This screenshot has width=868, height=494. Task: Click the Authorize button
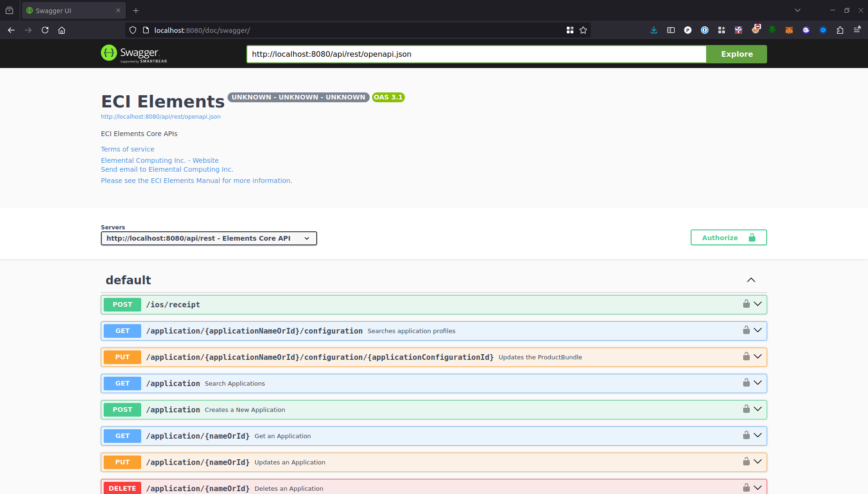click(728, 237)
